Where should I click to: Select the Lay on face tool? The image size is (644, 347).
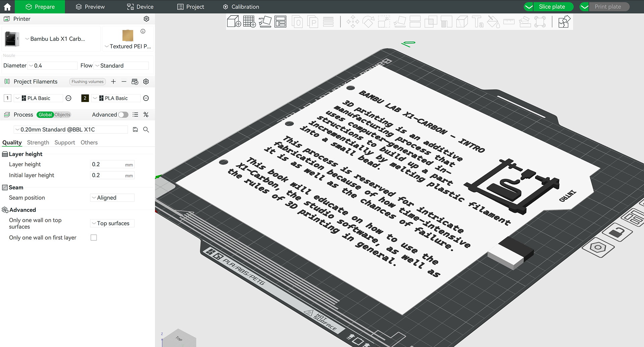click(x=399, y=22)
